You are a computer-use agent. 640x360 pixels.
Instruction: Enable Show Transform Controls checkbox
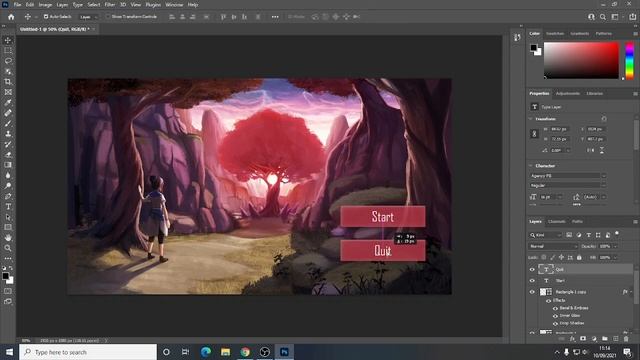pyautogui.click(x=108, y=17)
